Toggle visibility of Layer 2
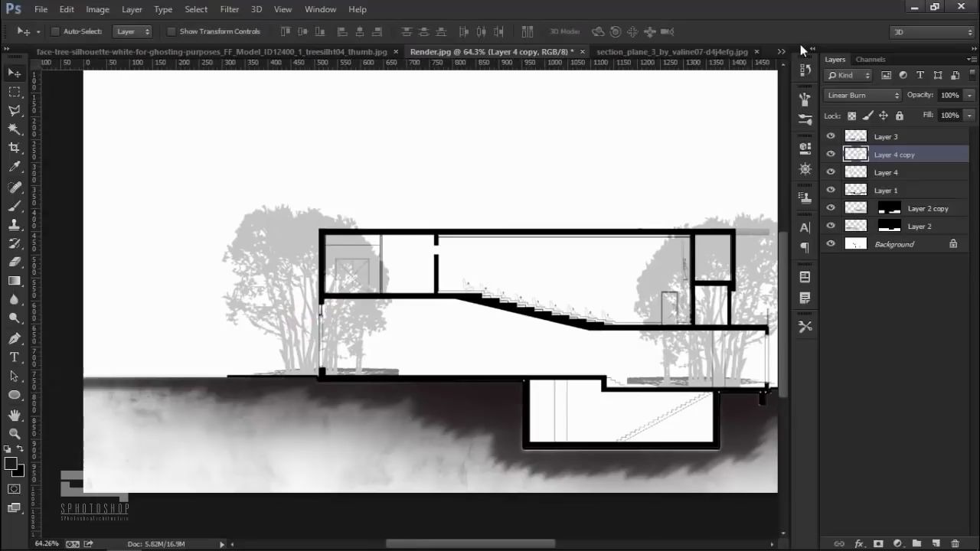This screenshot has height=551, width=980. point(831,226)
